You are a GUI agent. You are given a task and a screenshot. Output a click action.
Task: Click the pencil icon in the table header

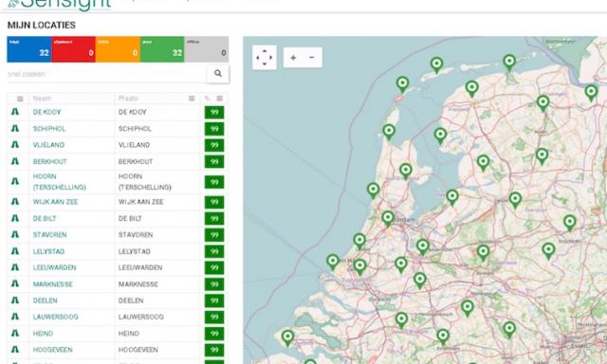[207, 99]
